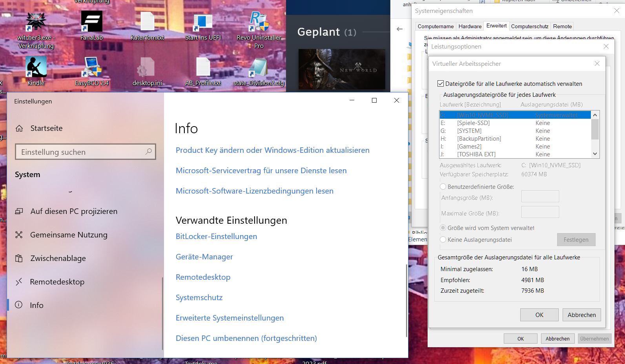Open the Remotedesktop related settings link
Image resolution: width=625 pixels, height=364 pixels.
(203, 277)
